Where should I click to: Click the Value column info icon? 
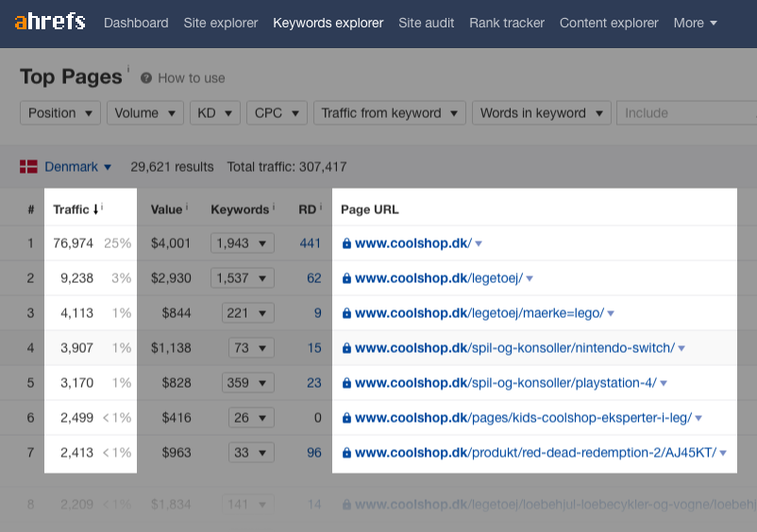[187, 207]
